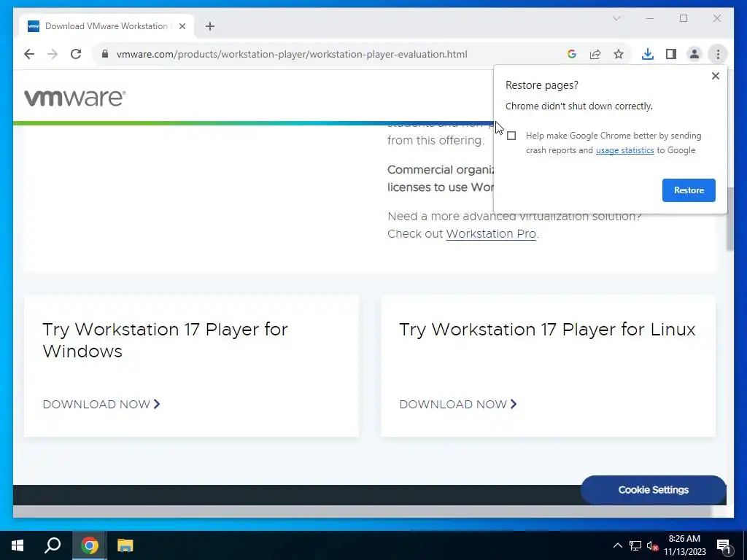Download Now for Linux Player

(458, 404)
